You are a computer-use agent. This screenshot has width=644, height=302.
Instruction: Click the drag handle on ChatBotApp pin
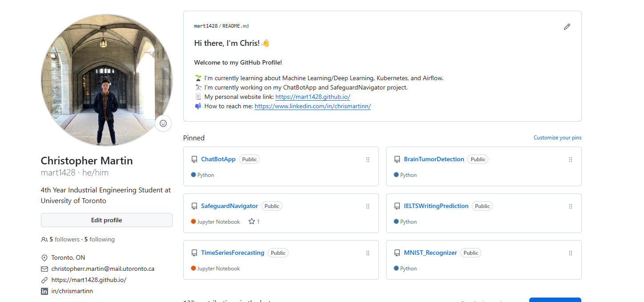point(368,159)
